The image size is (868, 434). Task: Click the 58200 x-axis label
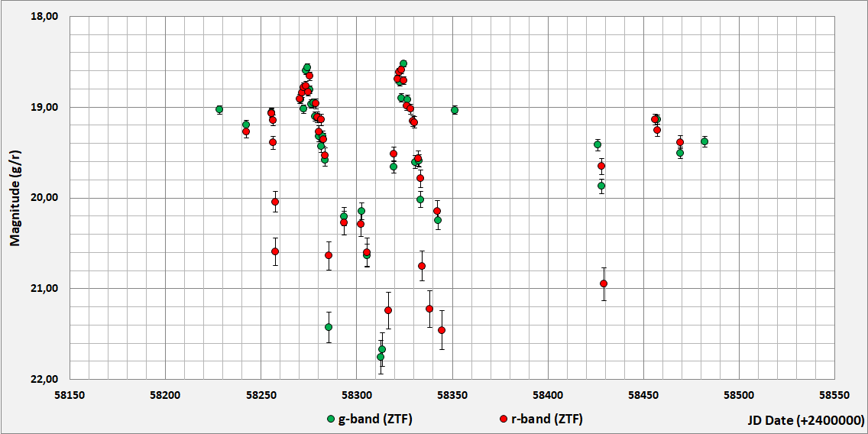point(166,395)
